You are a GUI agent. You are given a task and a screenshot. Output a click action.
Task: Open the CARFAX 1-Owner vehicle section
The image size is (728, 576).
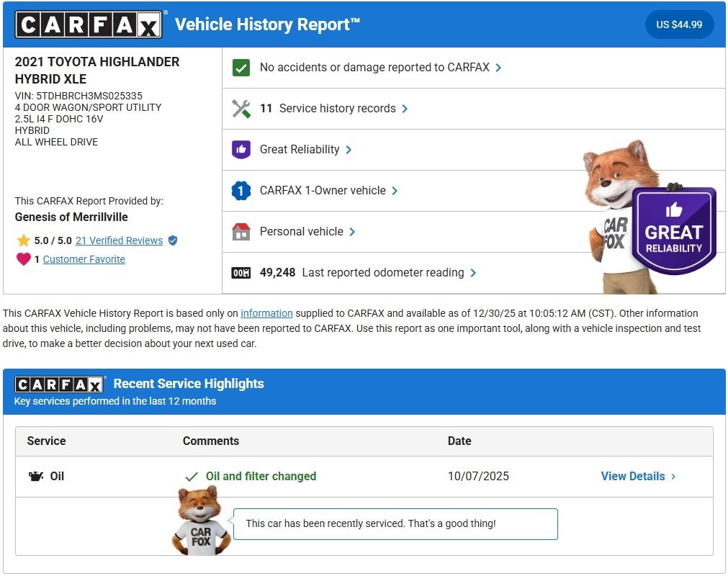click(323, 191)
